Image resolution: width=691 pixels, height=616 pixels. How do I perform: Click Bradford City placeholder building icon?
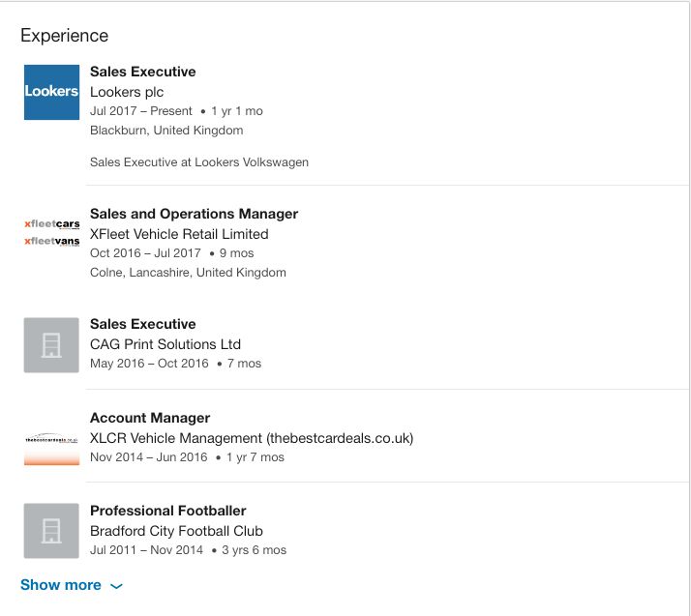(x=51, y=531)
